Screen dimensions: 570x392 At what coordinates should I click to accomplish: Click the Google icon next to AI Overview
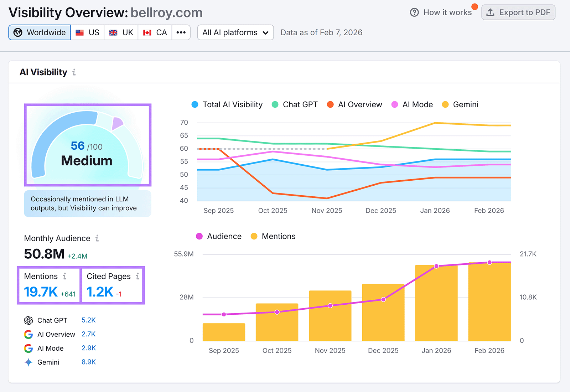click(28, 334)
